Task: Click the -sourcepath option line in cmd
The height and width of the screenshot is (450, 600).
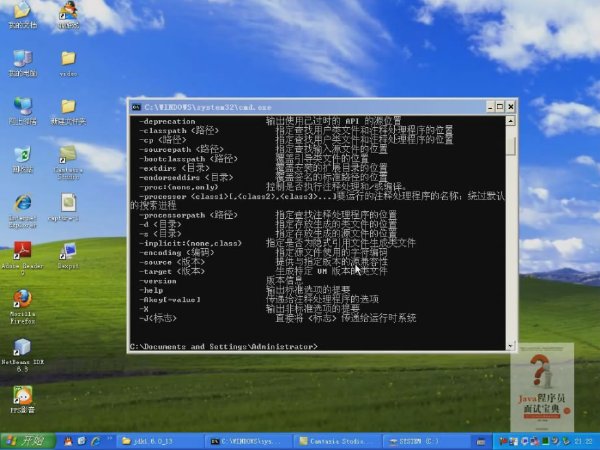Action: [263, 149]
